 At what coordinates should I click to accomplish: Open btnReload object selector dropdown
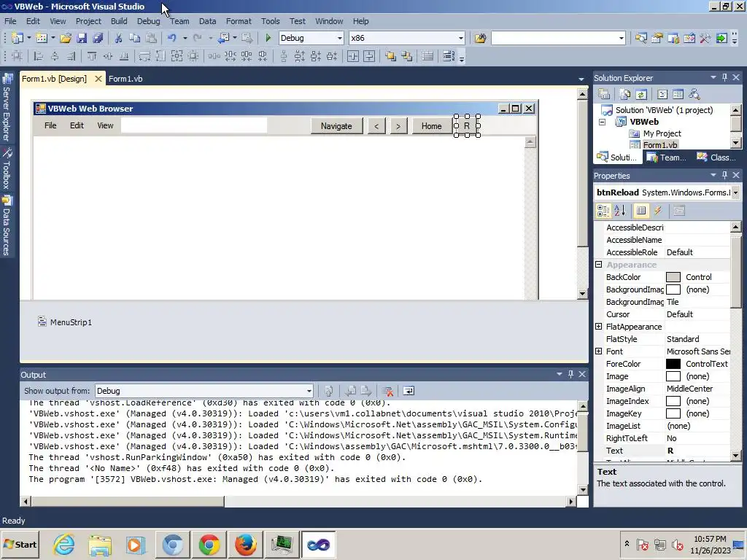pyautogui.click(x=735, y=192)
